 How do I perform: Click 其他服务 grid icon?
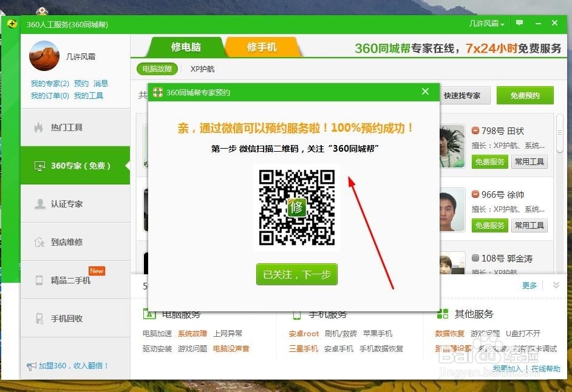[x=443, y=314]
